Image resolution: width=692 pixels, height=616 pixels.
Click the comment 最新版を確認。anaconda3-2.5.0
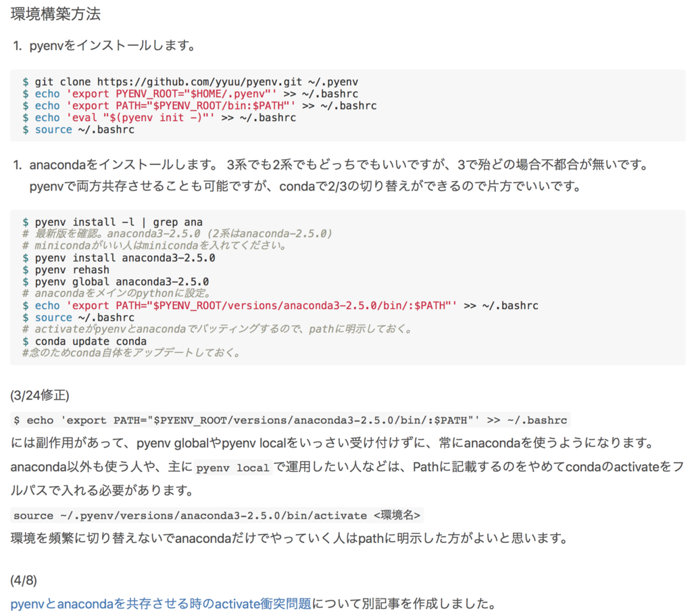click(x=177, y=233)
